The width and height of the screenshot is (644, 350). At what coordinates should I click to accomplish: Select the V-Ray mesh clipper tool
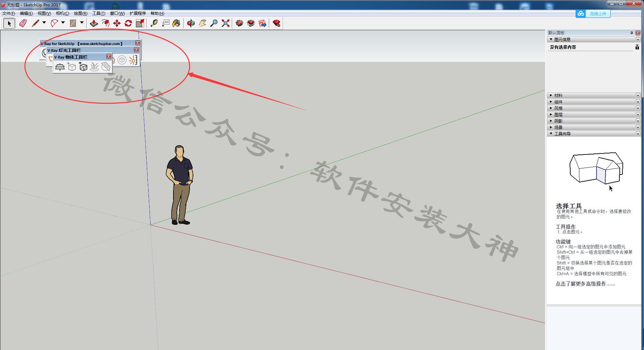coord(106,67)
